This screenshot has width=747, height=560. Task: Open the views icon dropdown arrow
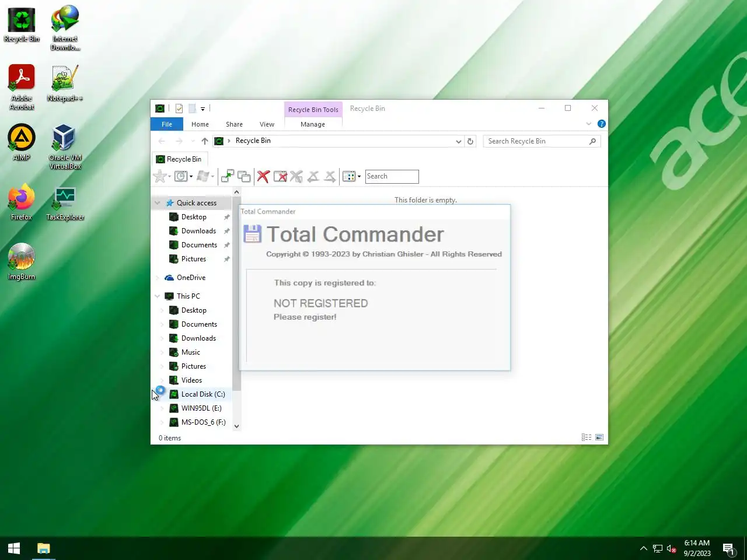click(359, 176)
